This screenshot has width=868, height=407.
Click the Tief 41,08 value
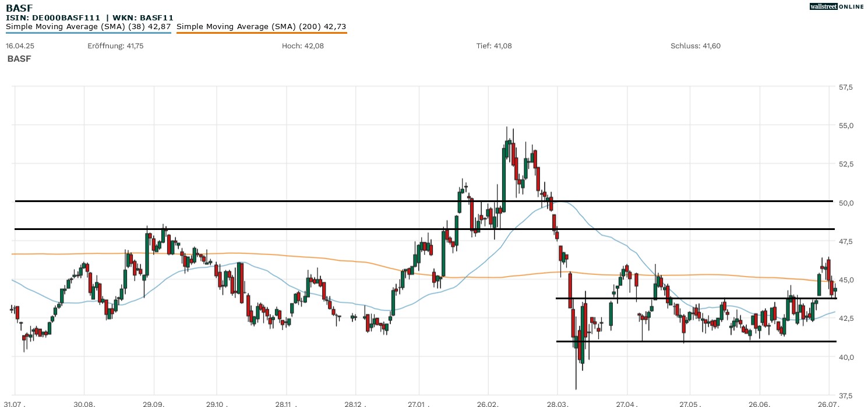coord(494,46)
